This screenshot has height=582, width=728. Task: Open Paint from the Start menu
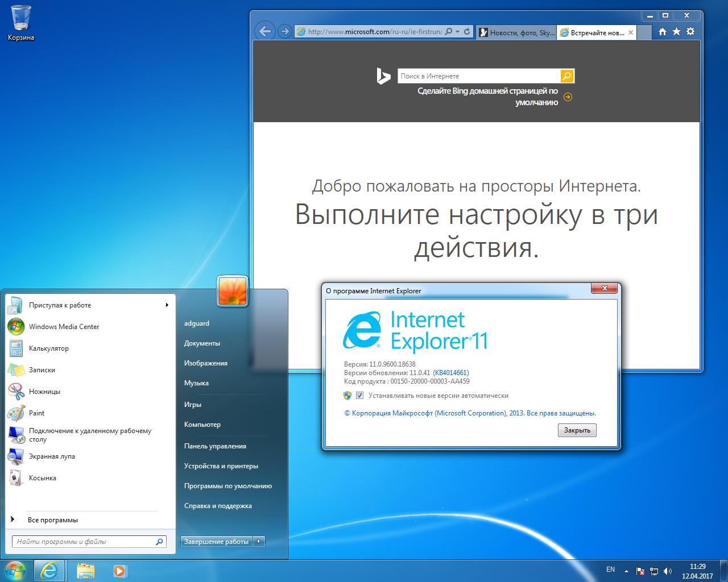click(x=89, y=413)
